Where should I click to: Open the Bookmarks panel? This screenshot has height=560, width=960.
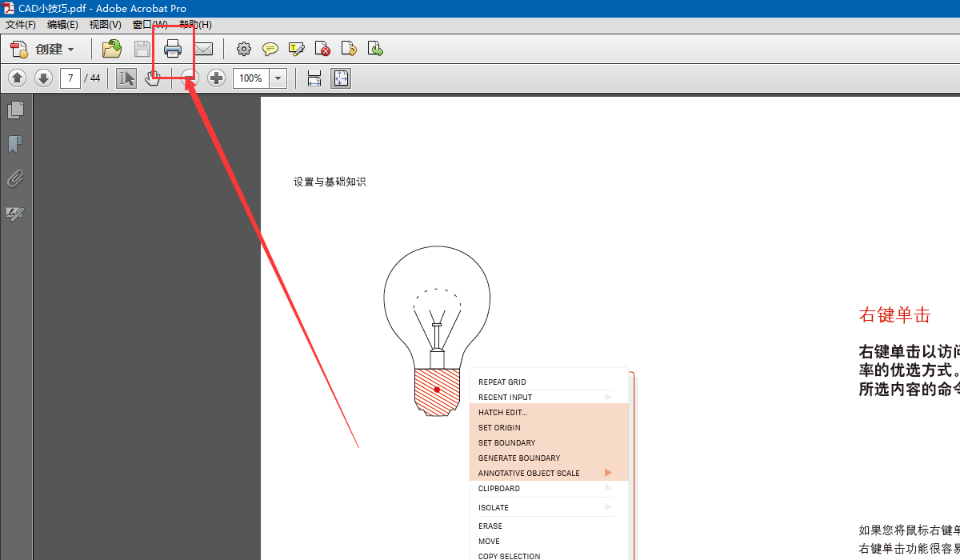(x=16, y=144)
